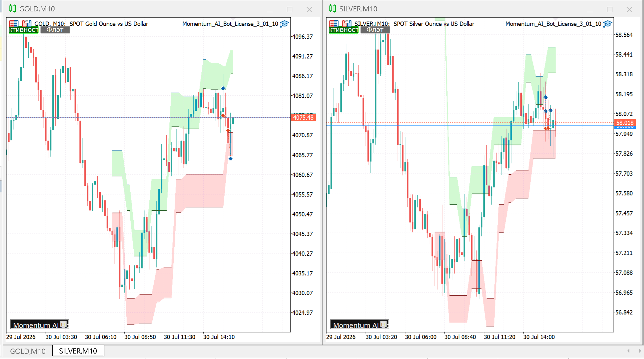The width and height of the screenshot is (644, 359).
Task: Click the candlestick icon in the SILVER,M10 title bar
Action: (x=332, y=9)
